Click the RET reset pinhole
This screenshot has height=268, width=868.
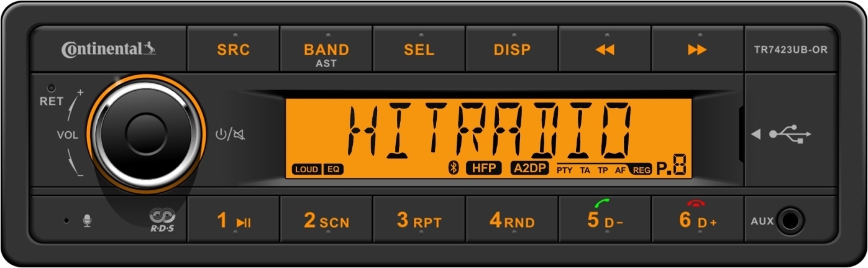[52, 88]
